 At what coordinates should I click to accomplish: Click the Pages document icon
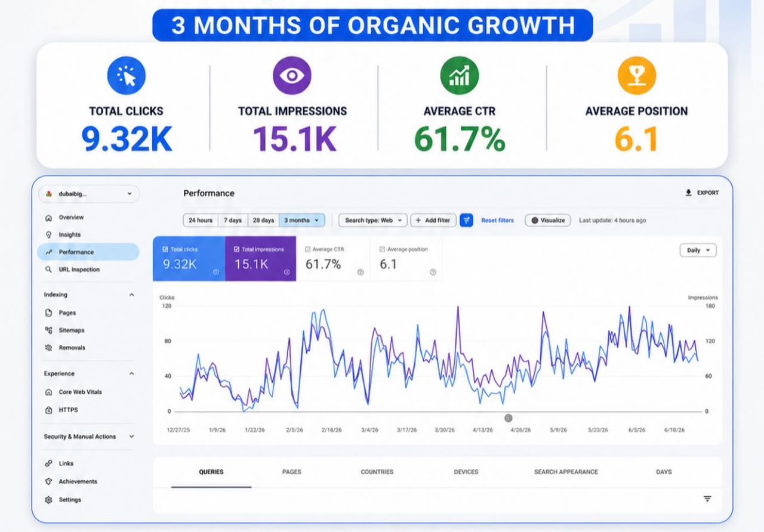(48, 313)
